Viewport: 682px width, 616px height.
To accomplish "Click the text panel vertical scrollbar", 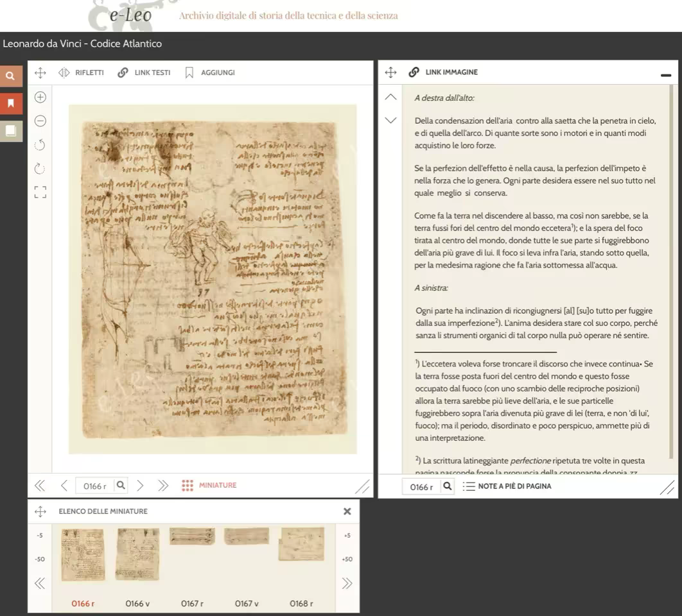I will [671, 271].
